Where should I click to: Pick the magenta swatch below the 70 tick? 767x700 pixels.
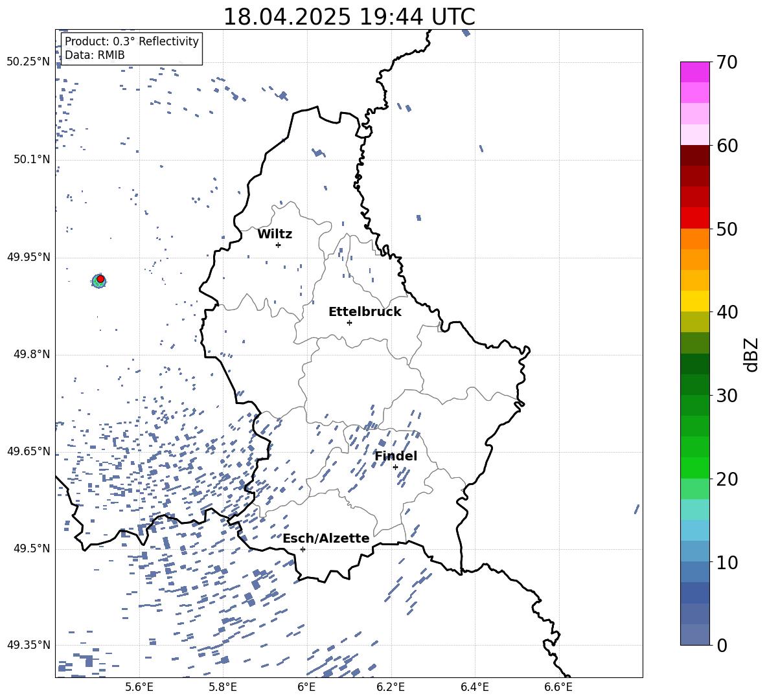694,73
